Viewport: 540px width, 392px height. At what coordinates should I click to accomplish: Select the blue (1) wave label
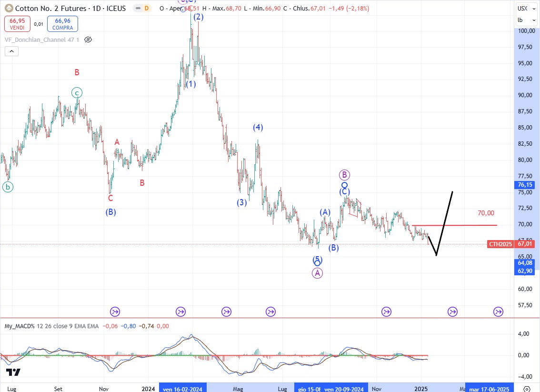click(x=191, y=84)
